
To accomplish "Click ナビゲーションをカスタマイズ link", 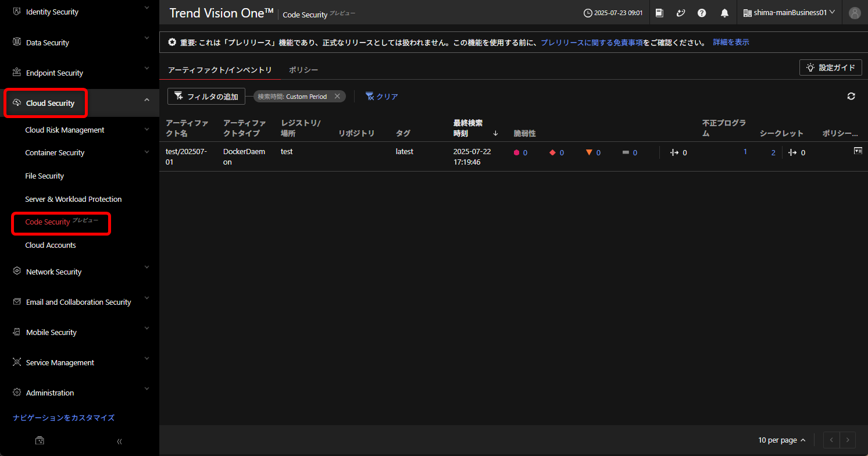I will click(x=63, y=418).
